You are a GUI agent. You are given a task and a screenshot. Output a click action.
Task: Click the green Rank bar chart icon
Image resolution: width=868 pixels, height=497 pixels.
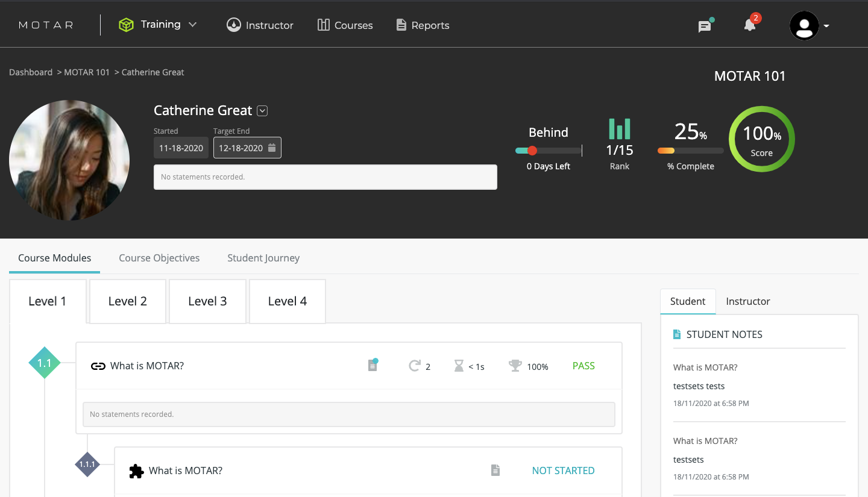click(620, 128)
